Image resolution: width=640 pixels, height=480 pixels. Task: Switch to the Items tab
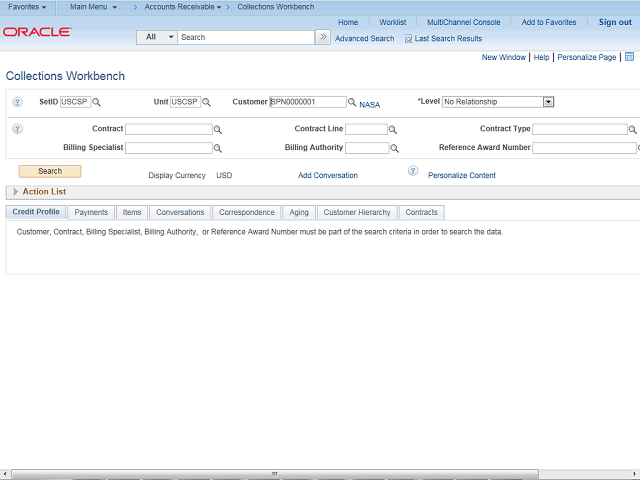(x=132, y=212)
